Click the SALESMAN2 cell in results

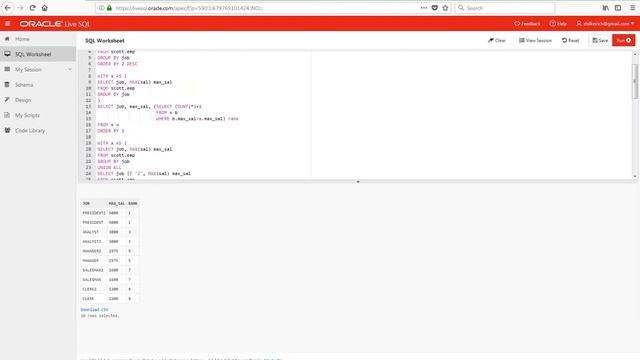(x=93, y=270)
